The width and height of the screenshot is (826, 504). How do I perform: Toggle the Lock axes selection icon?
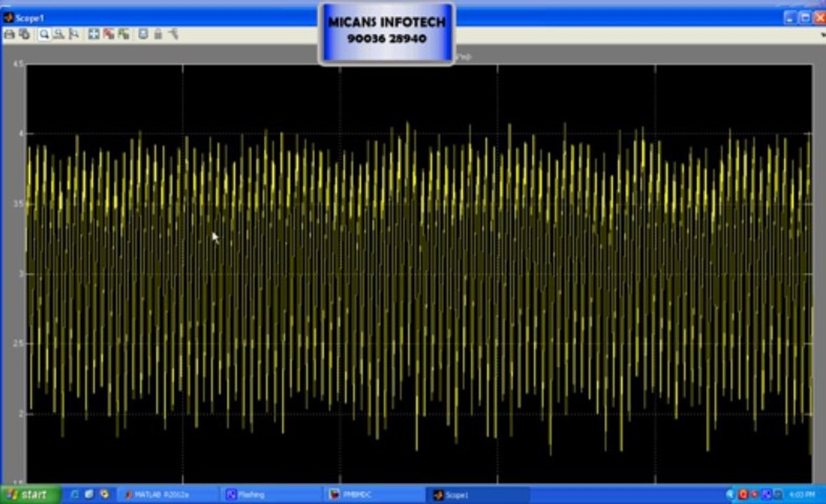[158, 34]
